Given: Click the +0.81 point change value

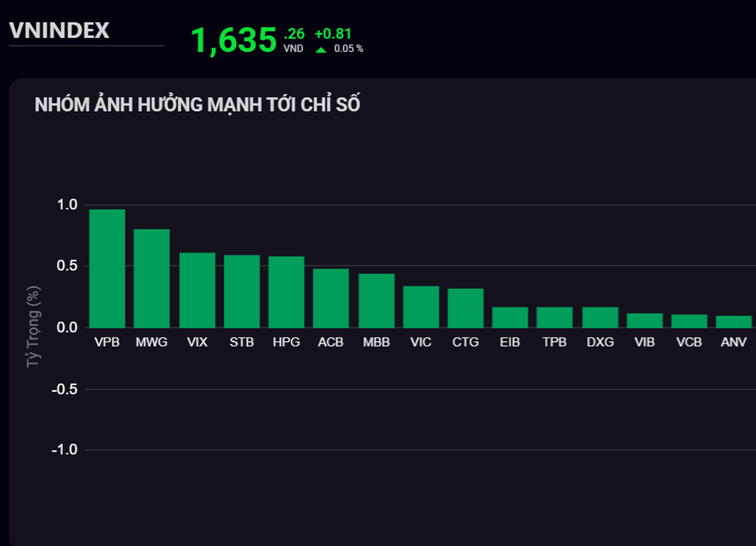Looking at the screenshot, I should click(x=333, y=33).
